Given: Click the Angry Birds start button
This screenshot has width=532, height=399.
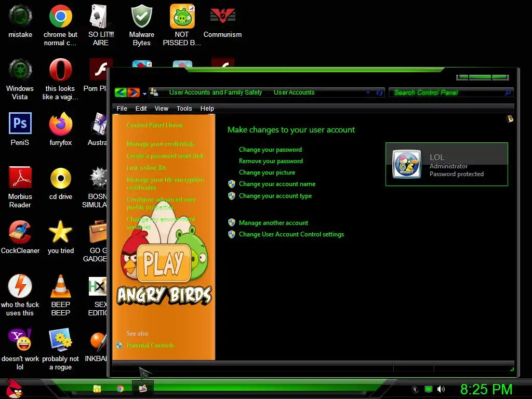Looking at the screenshot, I should pos(14,389).
